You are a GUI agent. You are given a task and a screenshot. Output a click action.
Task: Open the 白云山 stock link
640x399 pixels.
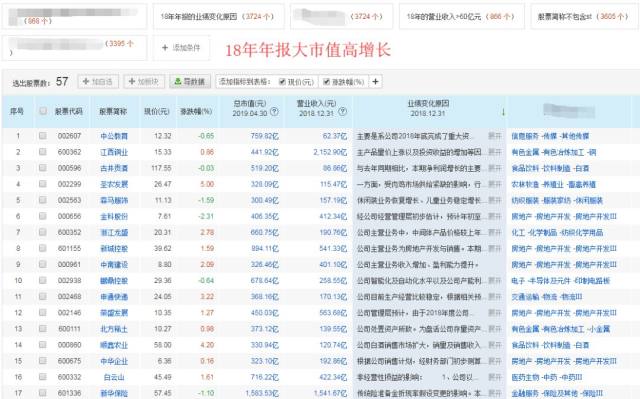tap(114, 377)
